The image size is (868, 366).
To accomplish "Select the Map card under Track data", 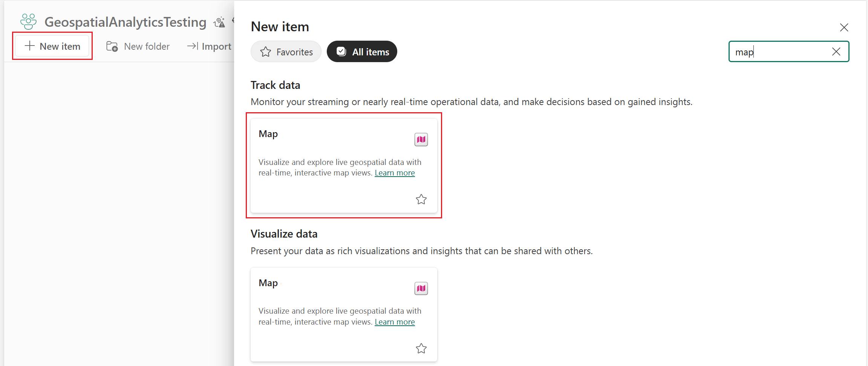I will (344, 166).
